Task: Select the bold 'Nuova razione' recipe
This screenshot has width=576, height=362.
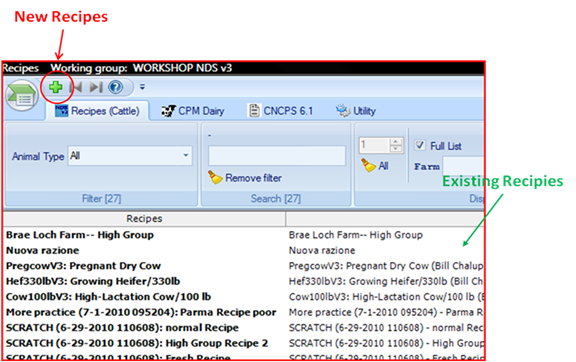Action: (43, 250)
